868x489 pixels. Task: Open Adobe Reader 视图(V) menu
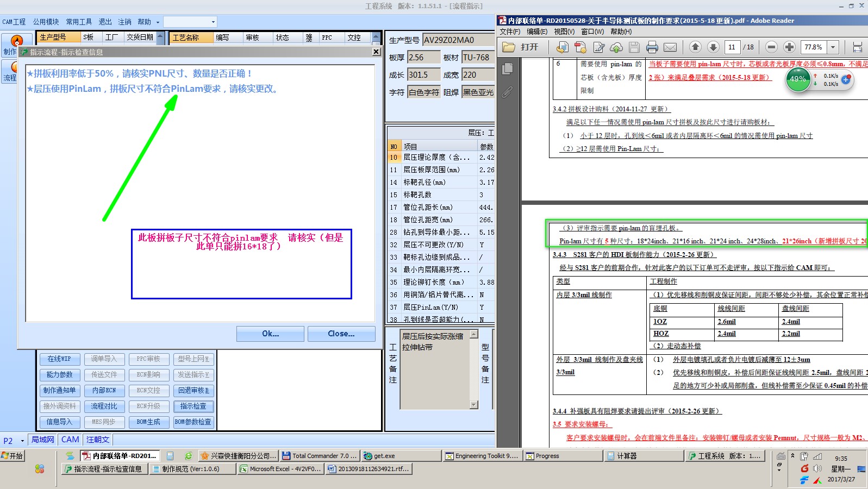[x=564, y=32]
